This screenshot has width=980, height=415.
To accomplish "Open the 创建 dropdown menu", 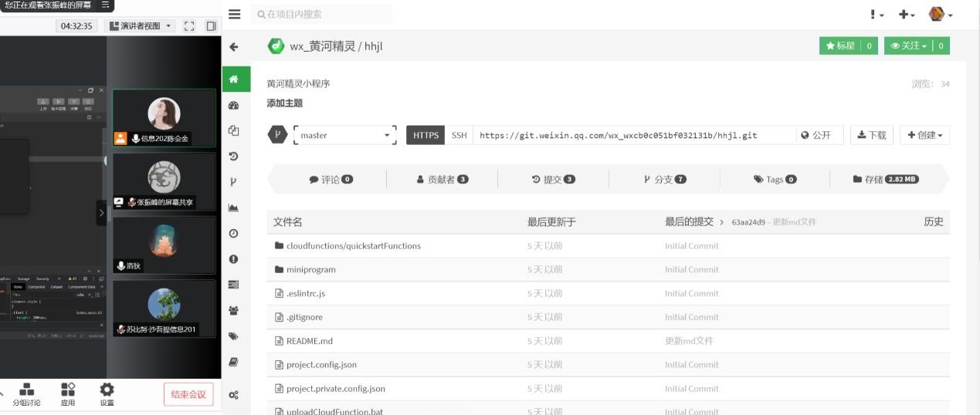I will (924, 135).
